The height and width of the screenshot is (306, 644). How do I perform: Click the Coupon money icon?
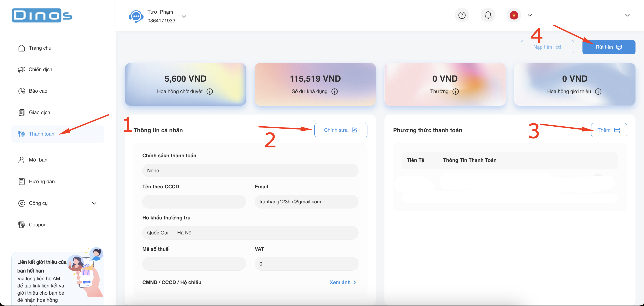(x=22, y=225)
